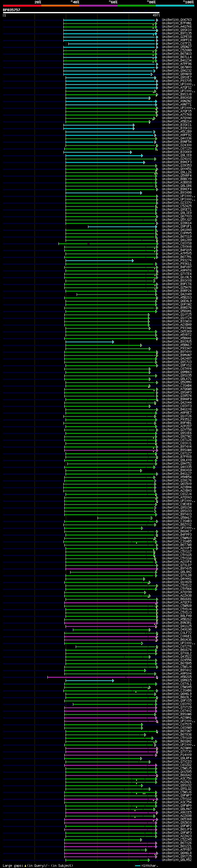
Task: Open hit UniRef100_A5B2G5
Action: [x=177, y=676]
